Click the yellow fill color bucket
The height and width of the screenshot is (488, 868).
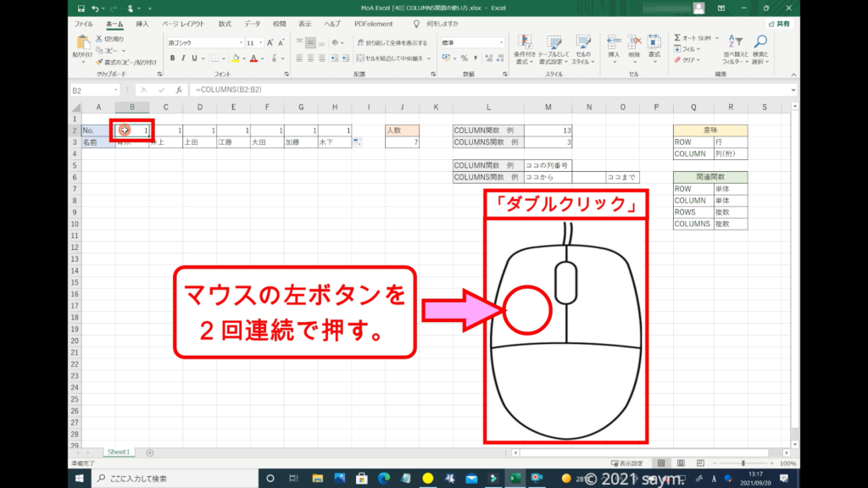[x=235, y=58]
